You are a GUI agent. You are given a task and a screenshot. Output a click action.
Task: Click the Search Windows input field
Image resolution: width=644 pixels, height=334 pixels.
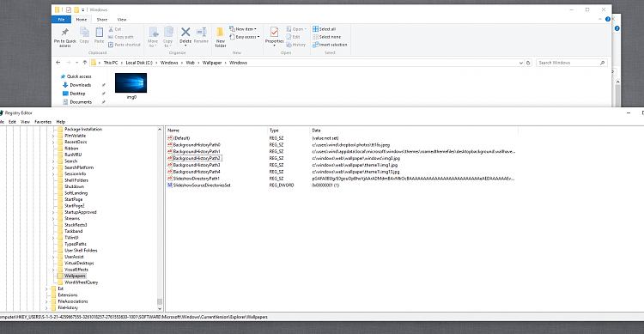(x=568, y=63)
